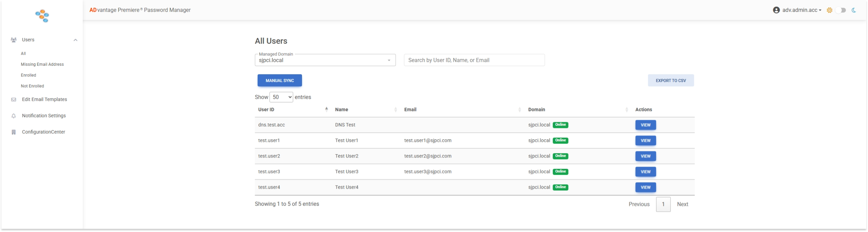Click the Users group icon in sidebar
Screen dimensions: 868x232
[14, 40]
